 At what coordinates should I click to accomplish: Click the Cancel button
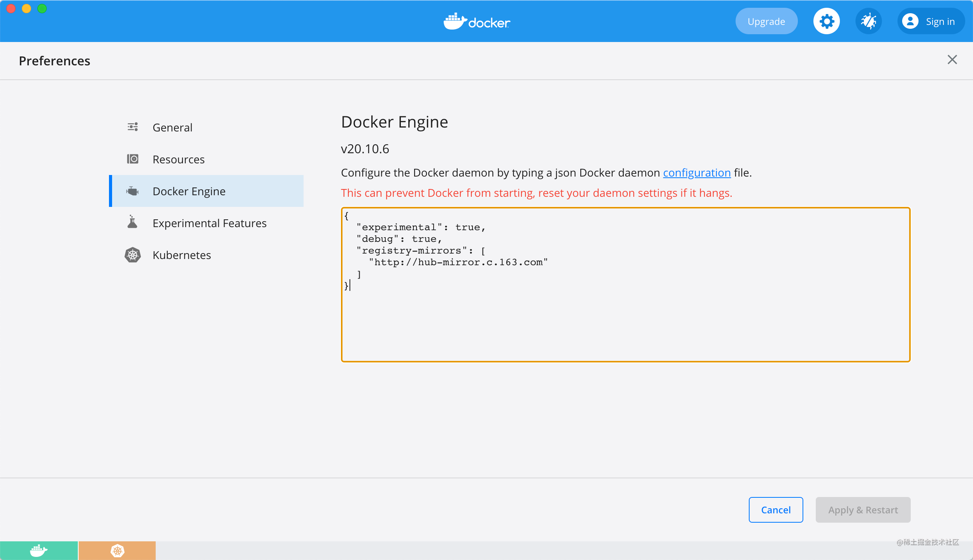click(776, 510)
